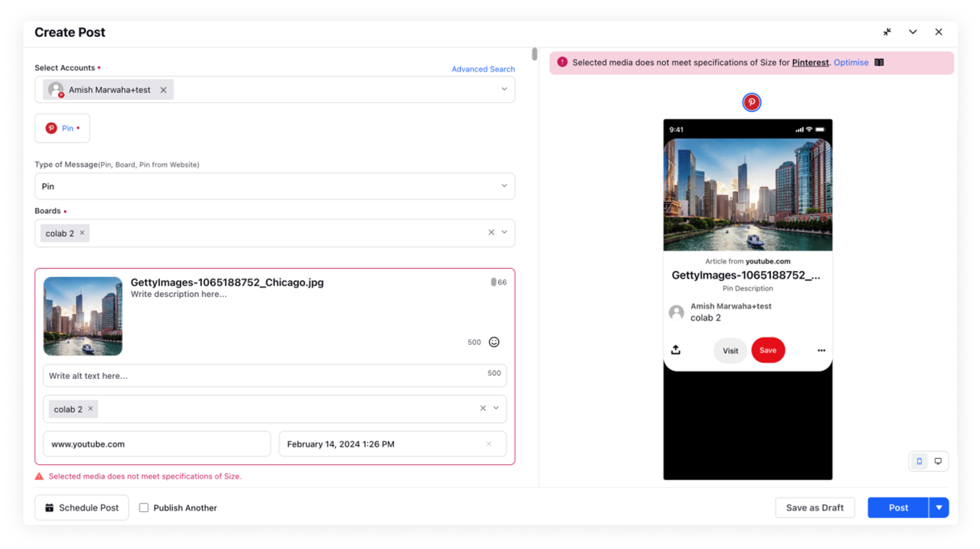The image size is (980, 549).
Task: Switch preview to mobile view
Action: pyautogui.click(x=919, y=461)
